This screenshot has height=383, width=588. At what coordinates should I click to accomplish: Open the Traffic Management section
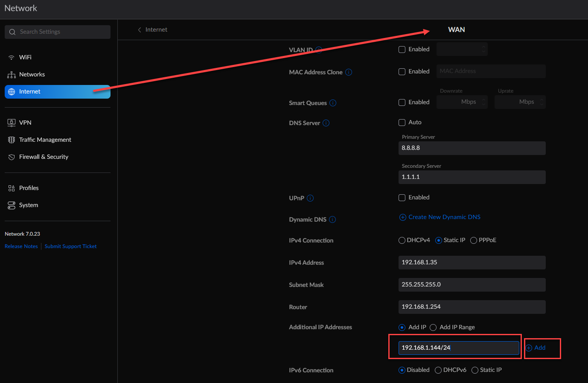point(45,140)
